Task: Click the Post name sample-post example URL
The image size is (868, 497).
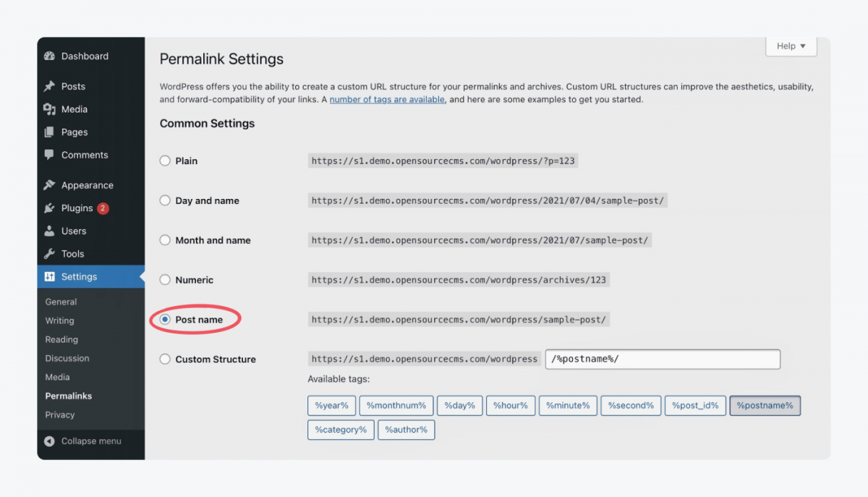Action: click(x=459, y=319)
